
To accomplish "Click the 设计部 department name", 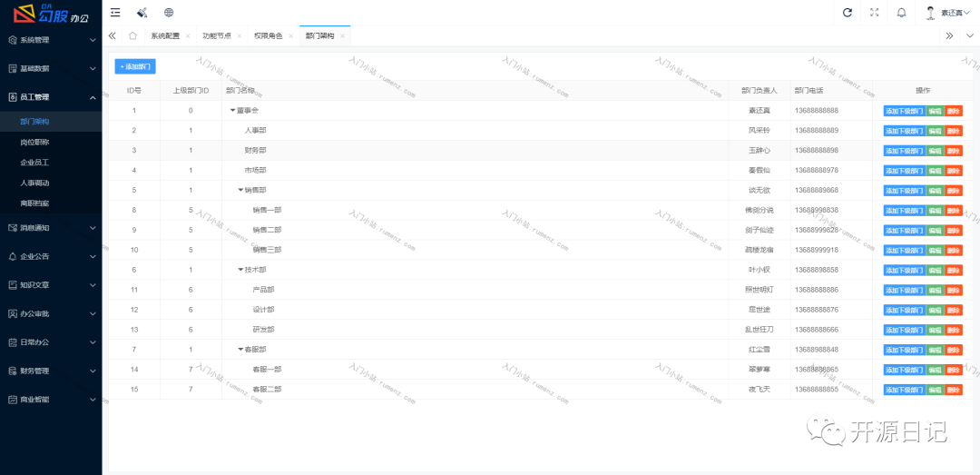I will click(x=263, y=310).
